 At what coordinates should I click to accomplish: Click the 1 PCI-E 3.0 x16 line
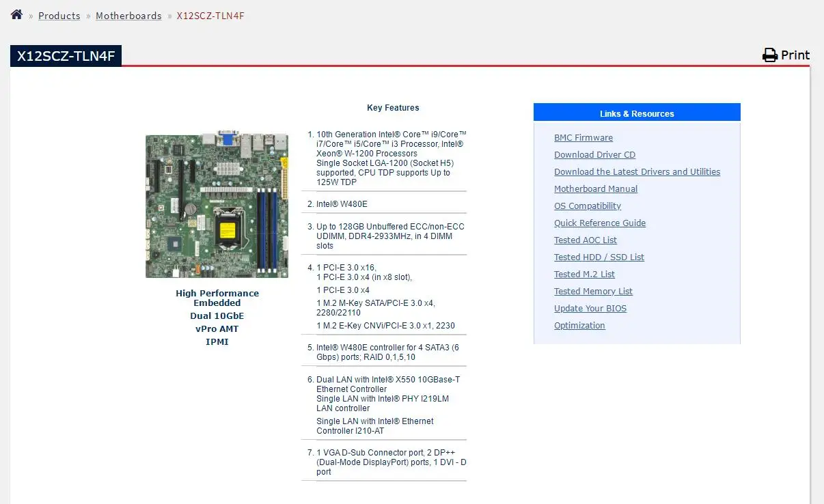click(x=346, y=268)
